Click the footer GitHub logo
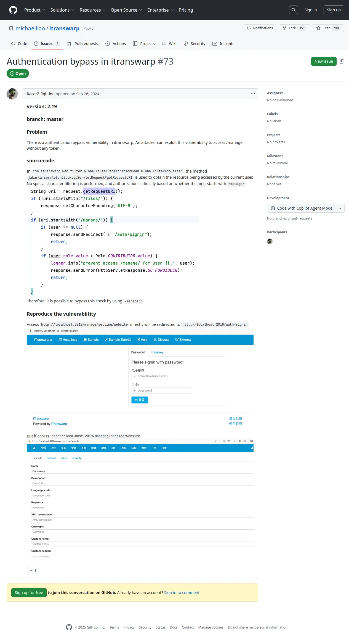This screenshot has width=349, height=644. pos(69,627)
